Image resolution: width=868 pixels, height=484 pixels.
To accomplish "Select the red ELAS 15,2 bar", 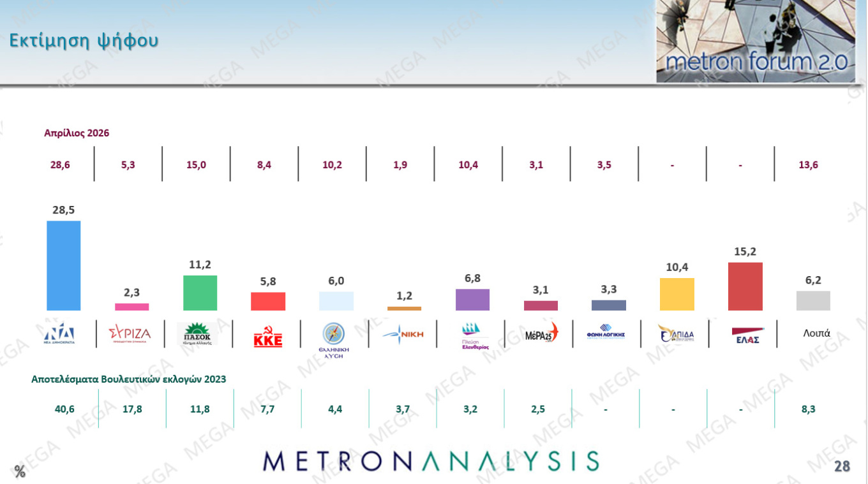I will pyautogui.click(x=745, y=286).
